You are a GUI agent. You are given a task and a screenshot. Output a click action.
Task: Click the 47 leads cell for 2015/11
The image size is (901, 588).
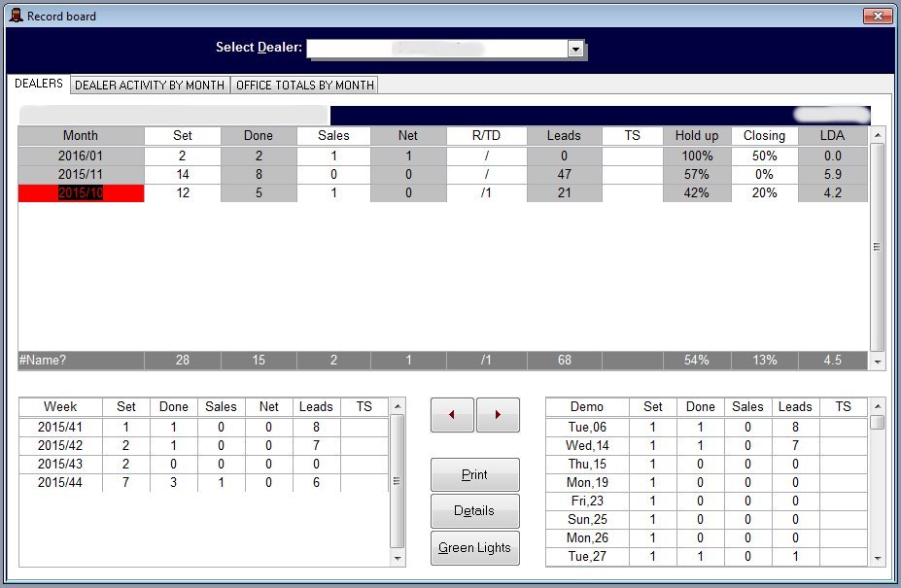pos(565,174)
